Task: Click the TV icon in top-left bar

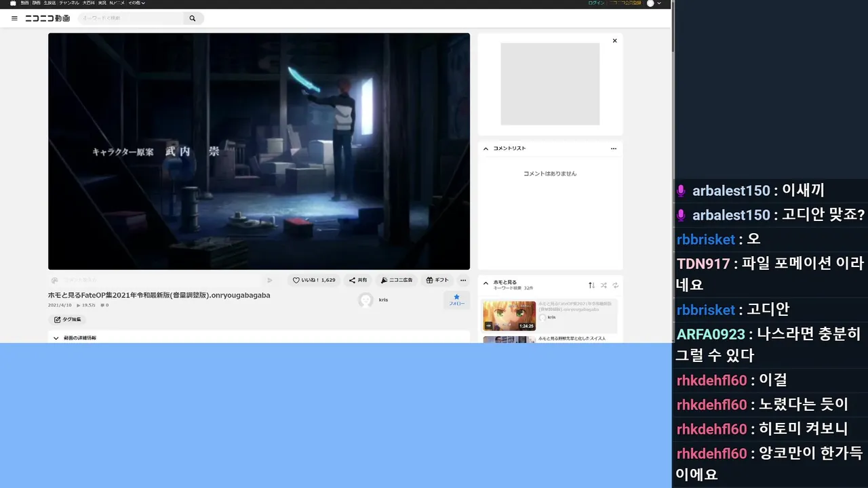Action: click(x=13, y=3)
